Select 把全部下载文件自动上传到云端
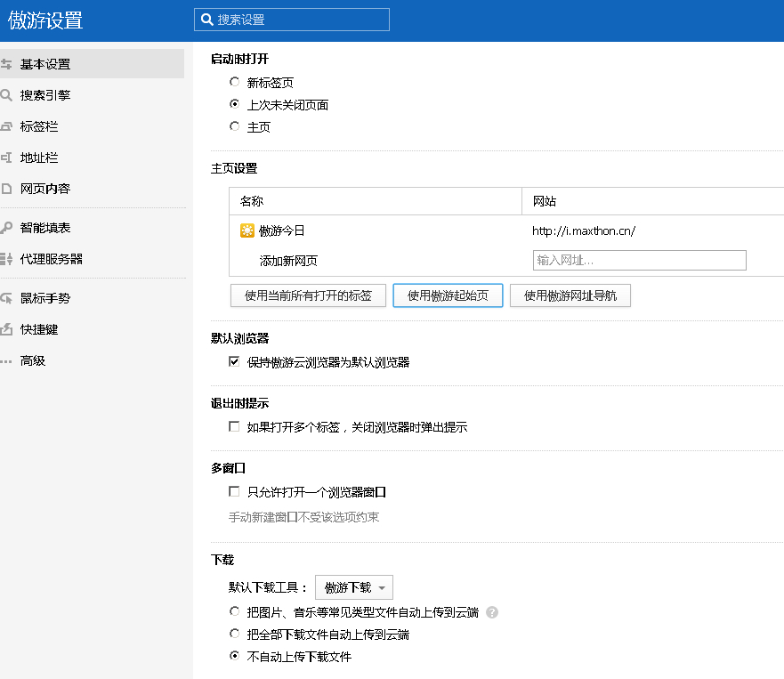This screenshot has height=679, width=784. (234, 634)
